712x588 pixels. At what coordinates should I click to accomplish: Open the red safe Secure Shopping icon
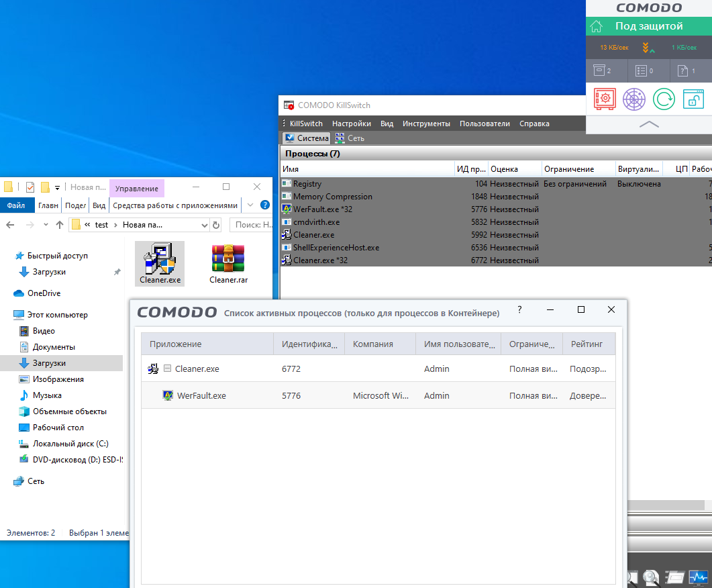pos(605,99)
